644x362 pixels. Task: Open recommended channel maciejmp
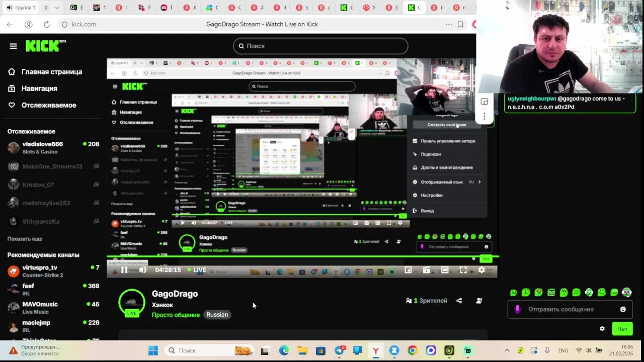click(x=53, y=326)
